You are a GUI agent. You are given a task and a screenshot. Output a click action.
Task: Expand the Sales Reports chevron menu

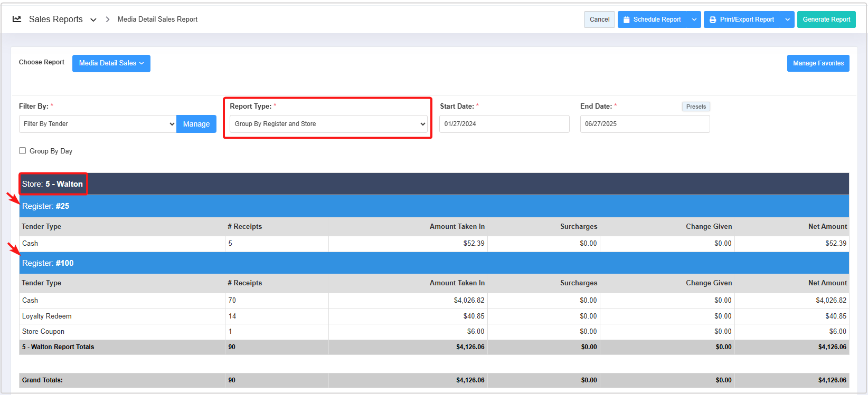[93, 20]
